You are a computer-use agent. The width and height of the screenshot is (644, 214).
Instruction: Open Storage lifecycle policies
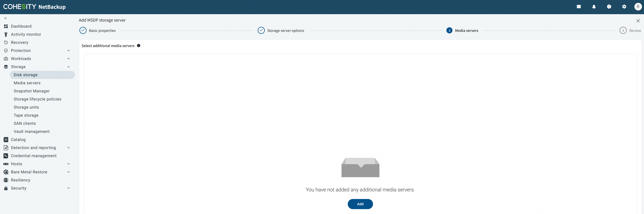(38, 99)
